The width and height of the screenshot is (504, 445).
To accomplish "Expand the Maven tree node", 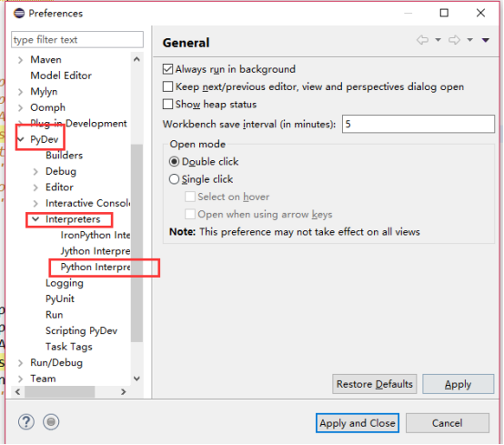I will [20, 60].
